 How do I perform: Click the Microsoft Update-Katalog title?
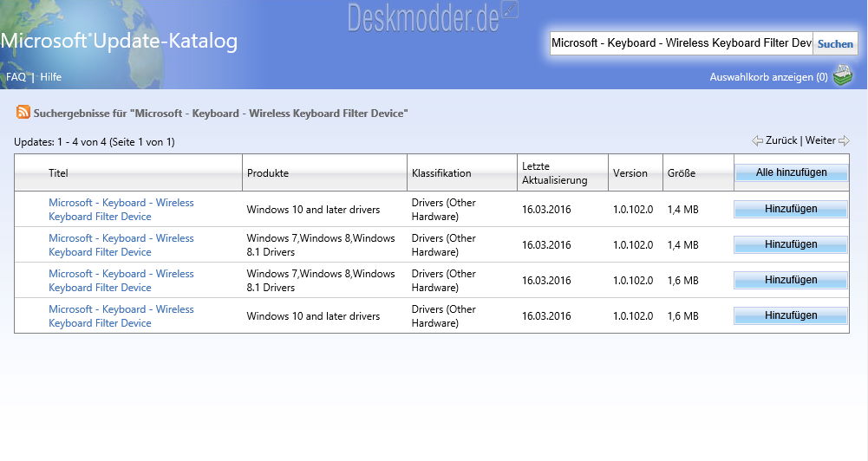(x=119, y=42)
